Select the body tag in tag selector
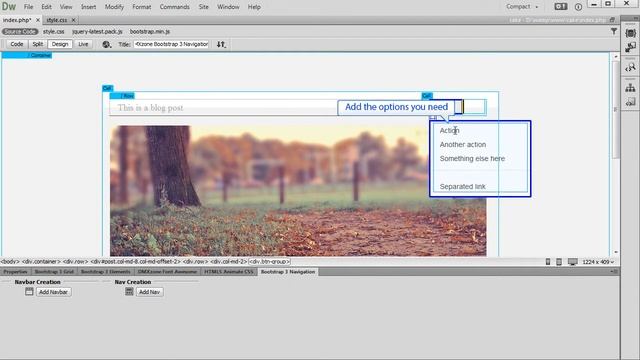This screenshot has height=360, width=640. [x=10, y=262]
